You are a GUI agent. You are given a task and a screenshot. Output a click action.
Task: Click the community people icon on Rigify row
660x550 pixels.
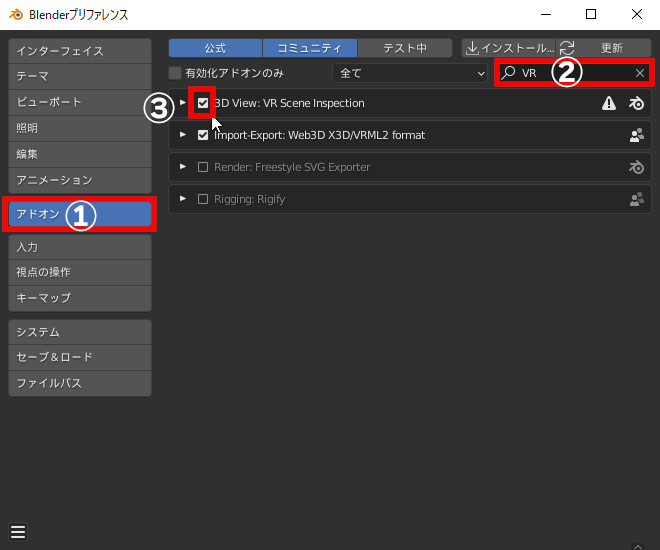click(x=636, y=199)
